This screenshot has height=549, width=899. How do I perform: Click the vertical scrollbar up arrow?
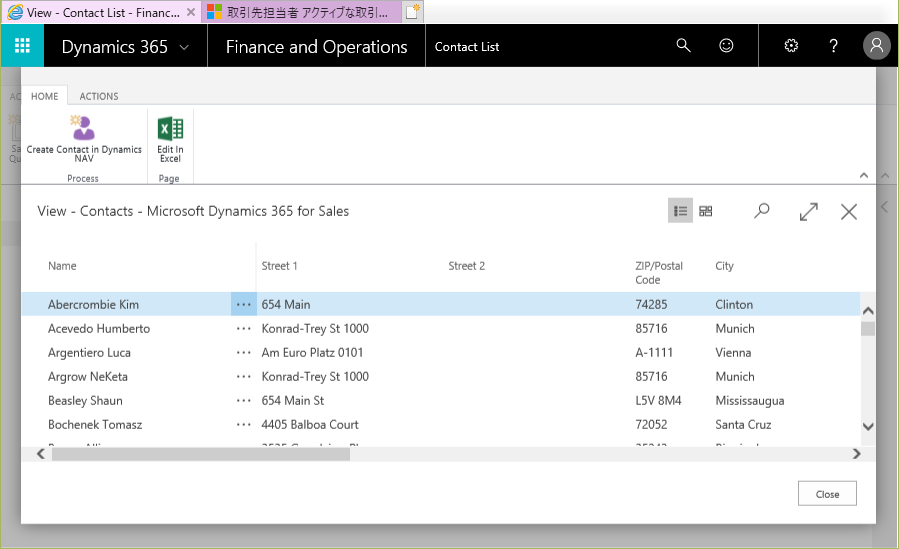click(867, 311)
